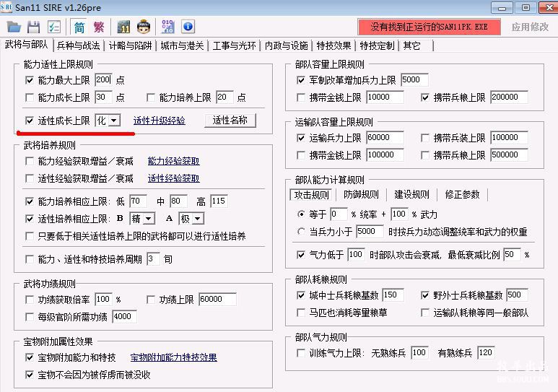The image size is (558, 392).
Task: Go to 城市与港关 tab
Action: (x=182, y=45)
